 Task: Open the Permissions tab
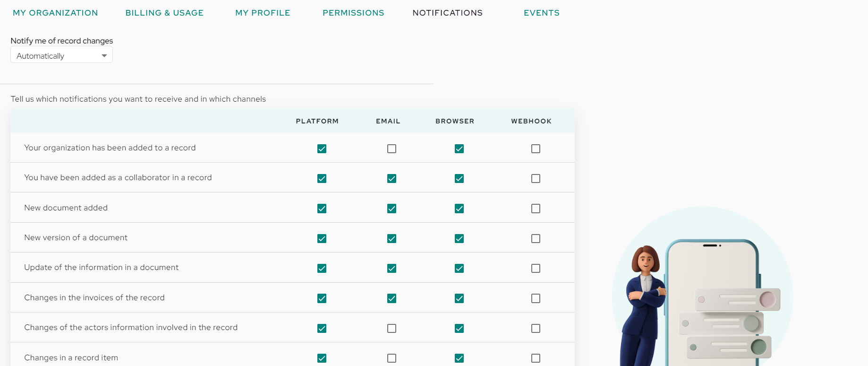(353, 13)
